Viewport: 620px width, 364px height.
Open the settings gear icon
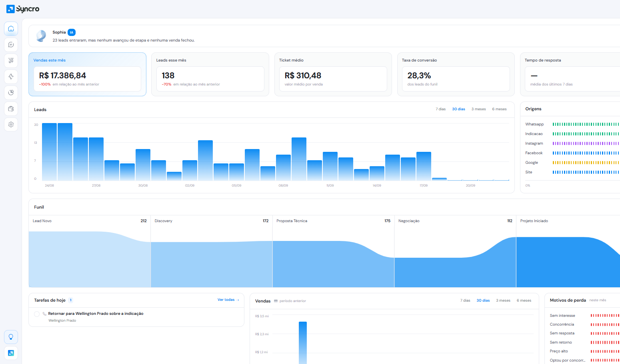(11, 125)
